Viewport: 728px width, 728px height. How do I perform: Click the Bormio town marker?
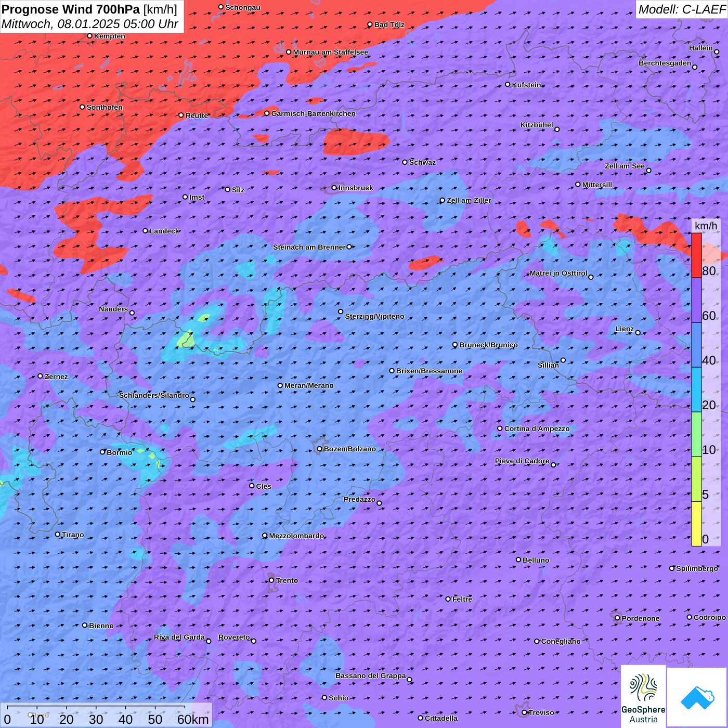102,452
